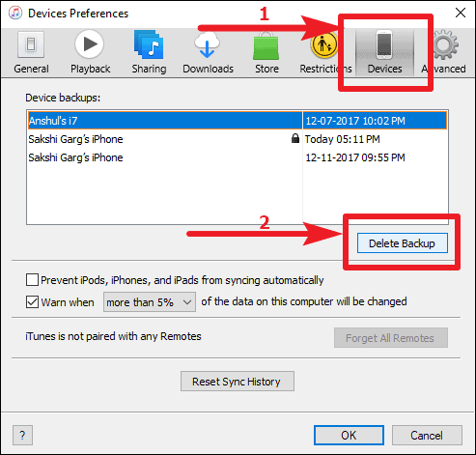Click Reset Sync History button
Image resolution: width=476 pixels, height=455 pixels.
click(238, 382)
